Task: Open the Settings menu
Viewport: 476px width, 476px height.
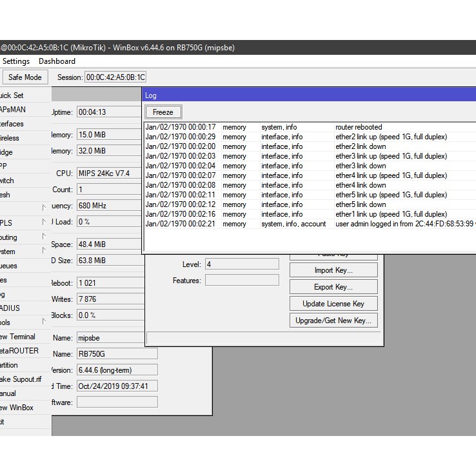Action: (x=16, y=61)
